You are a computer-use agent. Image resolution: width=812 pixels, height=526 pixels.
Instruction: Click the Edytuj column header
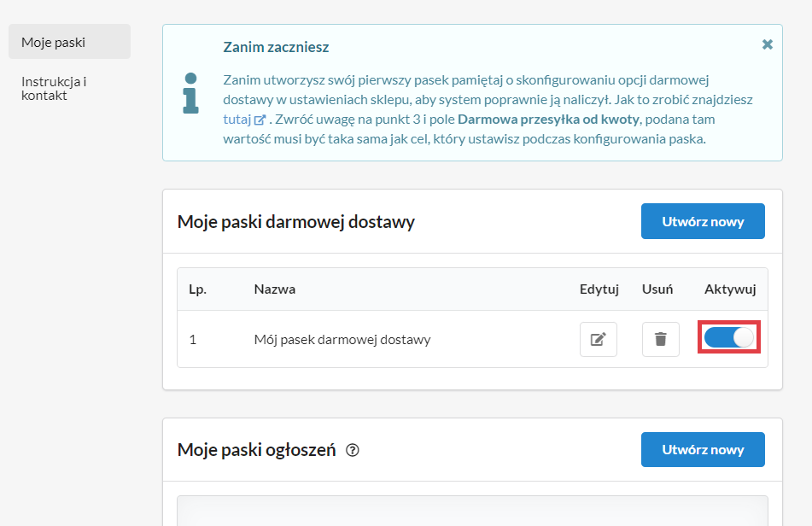[599, 289]
